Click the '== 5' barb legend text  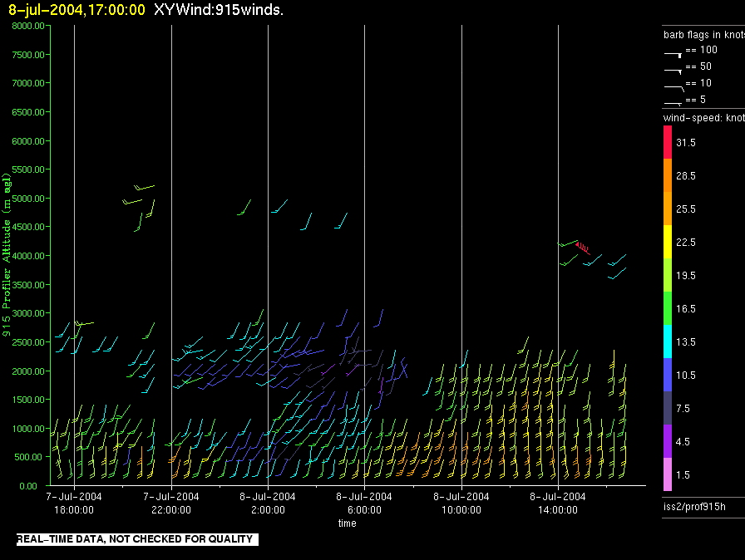point(696,99)
